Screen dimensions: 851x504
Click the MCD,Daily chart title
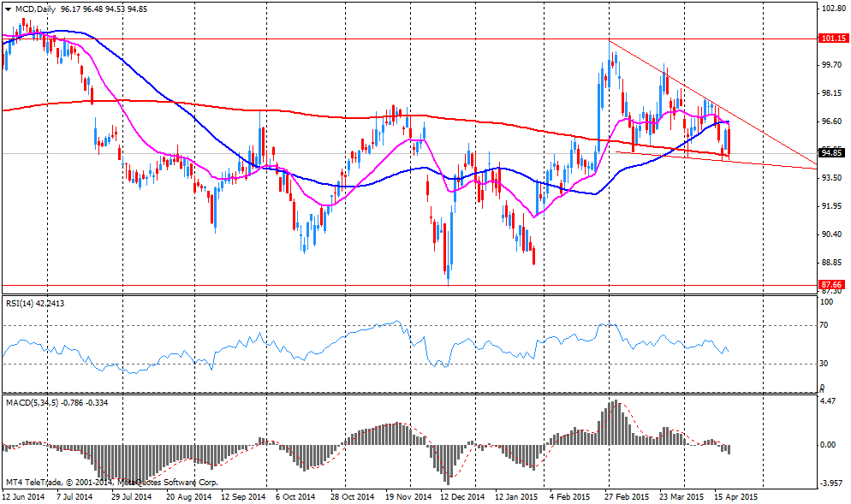tap(35, 9)
